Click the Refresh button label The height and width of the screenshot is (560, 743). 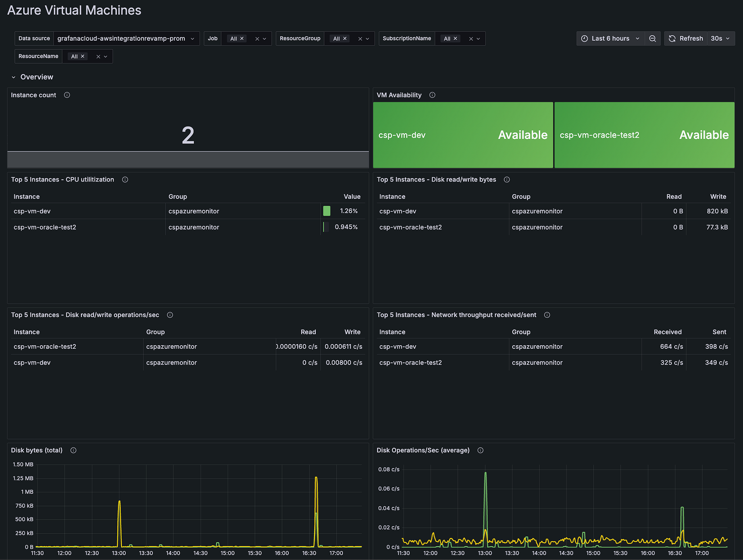(691, 38)
